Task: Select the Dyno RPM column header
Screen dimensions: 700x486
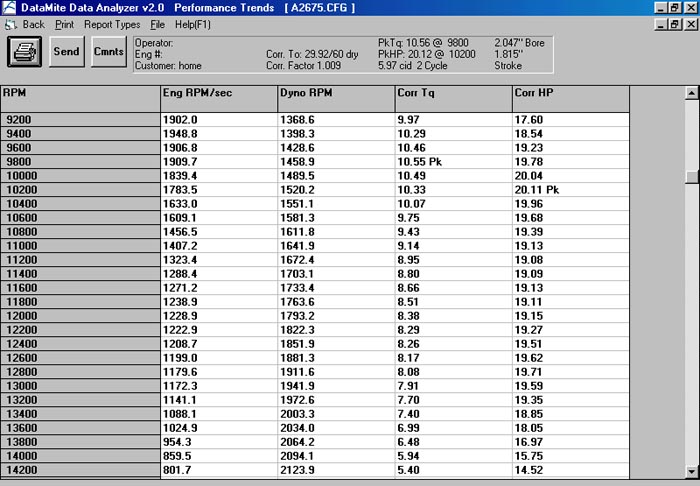Action: [337, 99]
